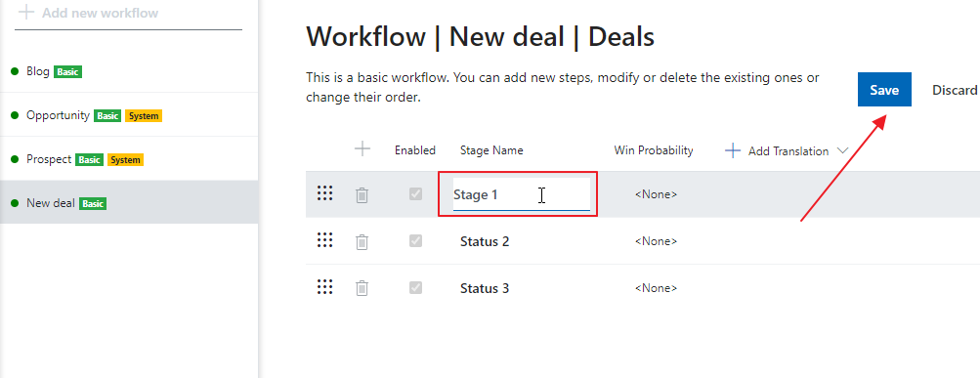Open Win Probability value for Status 2

(x=656, y=241)
